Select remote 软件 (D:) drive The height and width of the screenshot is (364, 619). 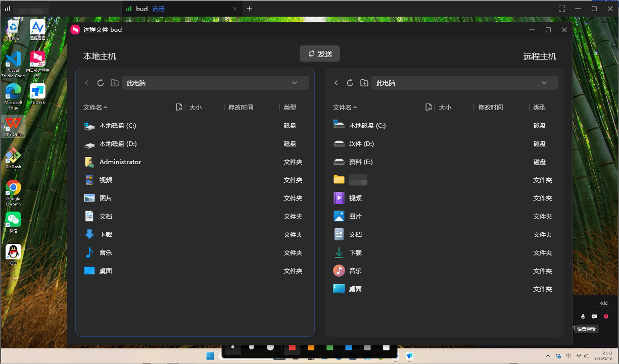[445, 144]
